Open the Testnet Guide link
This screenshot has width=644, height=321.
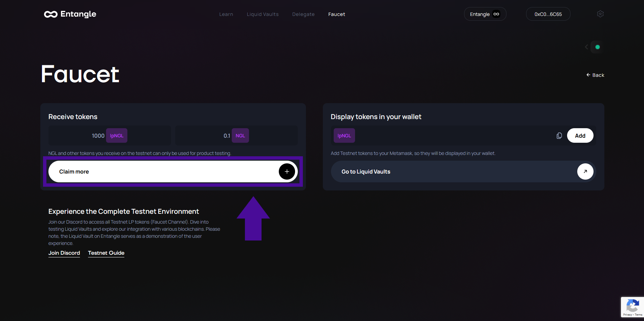pyautogui.click(x=106, y=253)
